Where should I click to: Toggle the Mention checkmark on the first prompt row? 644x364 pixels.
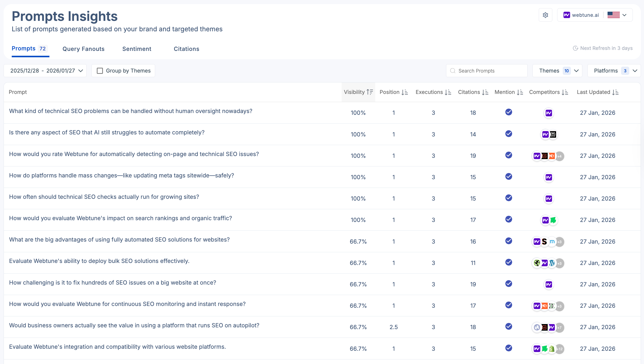click(x=508, y=112)
